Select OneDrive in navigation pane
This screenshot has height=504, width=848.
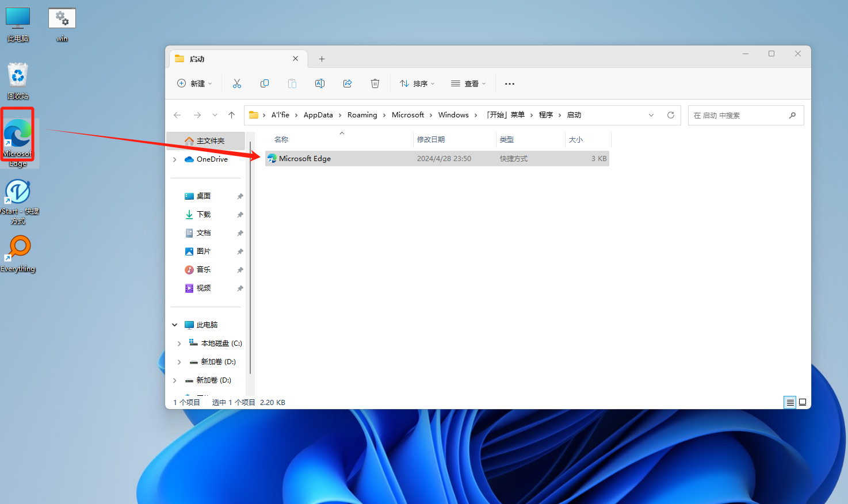[206, 159]
